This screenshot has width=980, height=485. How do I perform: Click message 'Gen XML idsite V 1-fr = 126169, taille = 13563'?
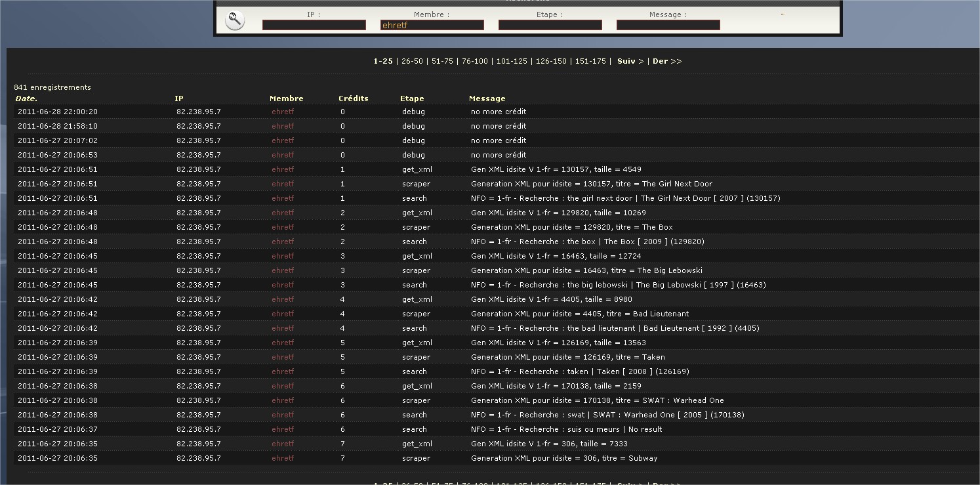558,343
